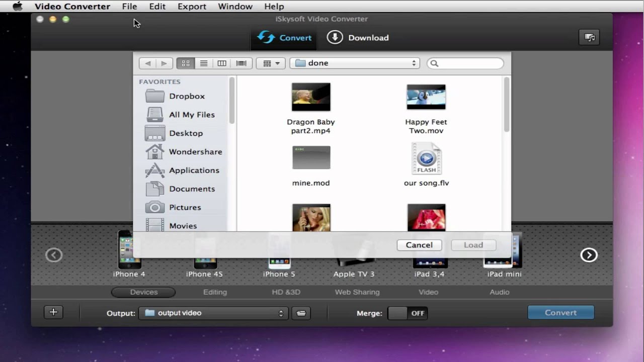This screenshot has width=644, height=362.
Task: Open the Help menu
Action: point(274,7)
